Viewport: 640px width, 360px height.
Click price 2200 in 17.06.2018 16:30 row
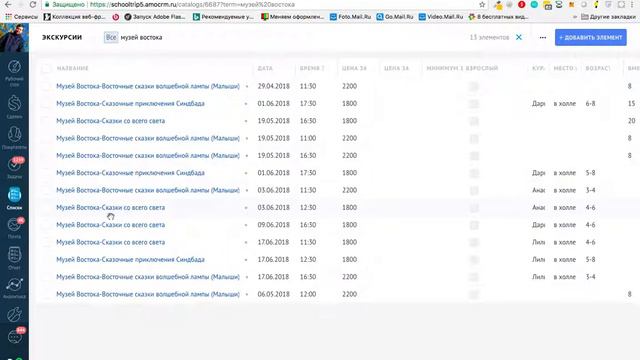point(349,277)
